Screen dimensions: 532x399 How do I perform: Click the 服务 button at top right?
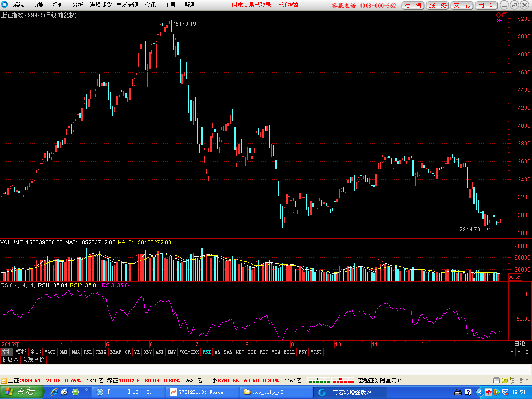[437, 5]
